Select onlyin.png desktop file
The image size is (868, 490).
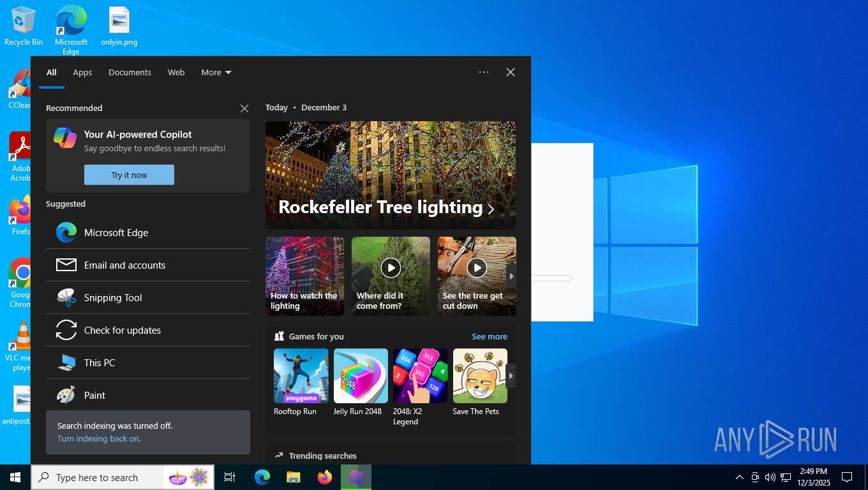119,26
